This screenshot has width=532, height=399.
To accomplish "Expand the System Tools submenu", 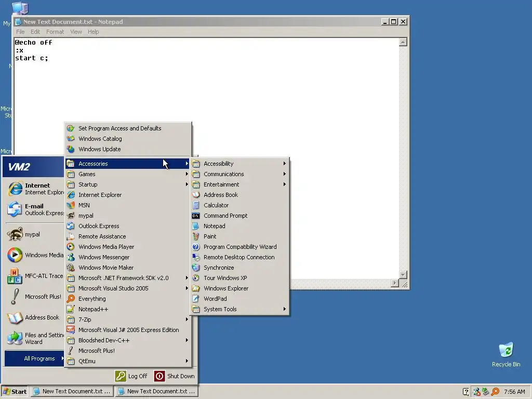I will [240, 309].
